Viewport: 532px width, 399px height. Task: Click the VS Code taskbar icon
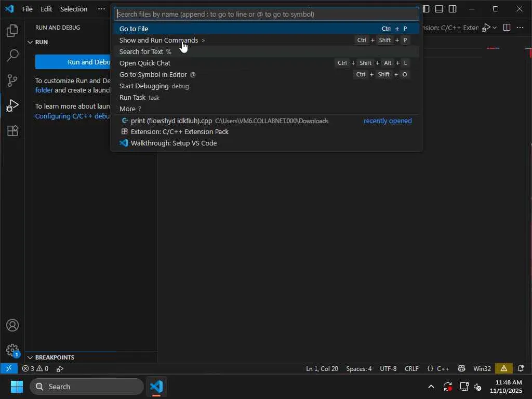pyautogui.click(x=156, y=387)
